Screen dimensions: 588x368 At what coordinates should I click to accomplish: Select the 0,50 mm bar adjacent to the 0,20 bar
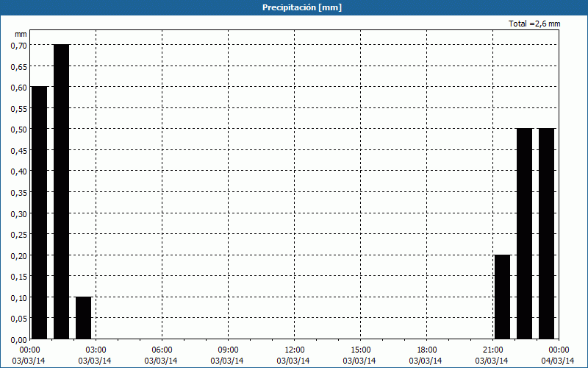pyautogui.click(x=524, y=233)
